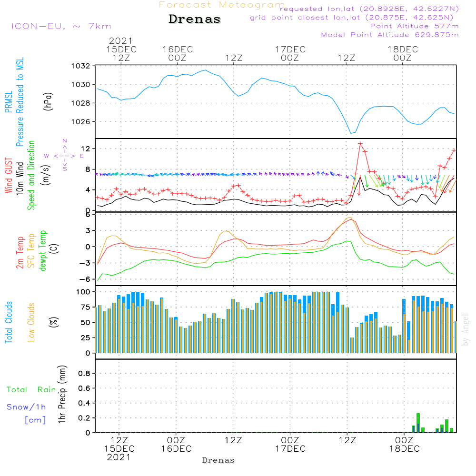The image size is (476, 476).
Task: Click the 1032 pressure axis tick
Action: click(80, 66)
